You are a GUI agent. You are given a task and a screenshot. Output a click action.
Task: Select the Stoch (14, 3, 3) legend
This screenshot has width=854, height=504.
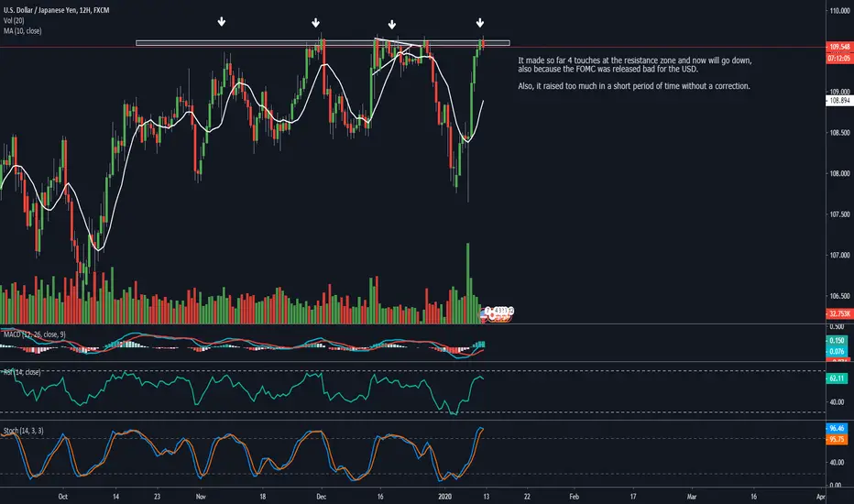coord(24,431)
